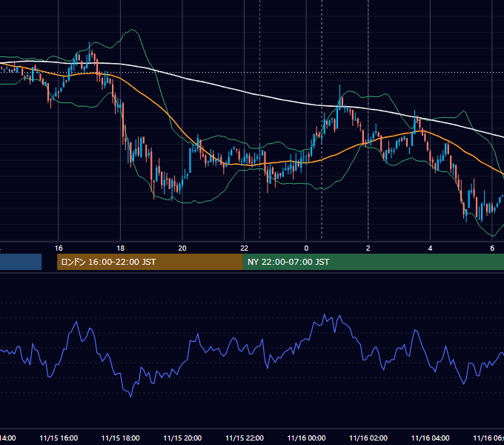The width and height of the screenshot is (504, 445).
Task: Click the 11/15 16:00 time axis label
Action: pyautogui.click(x=59, y=438)
